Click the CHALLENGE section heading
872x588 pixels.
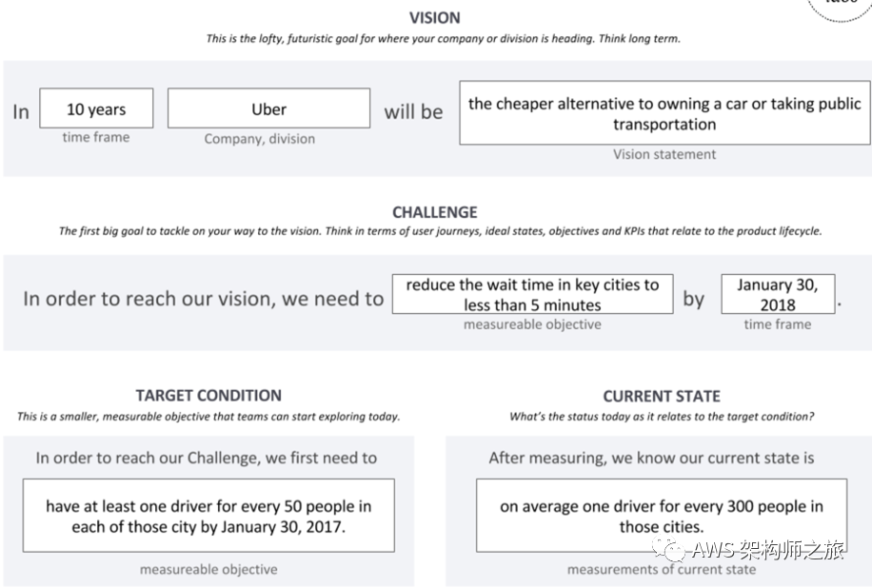click(435, 212)
